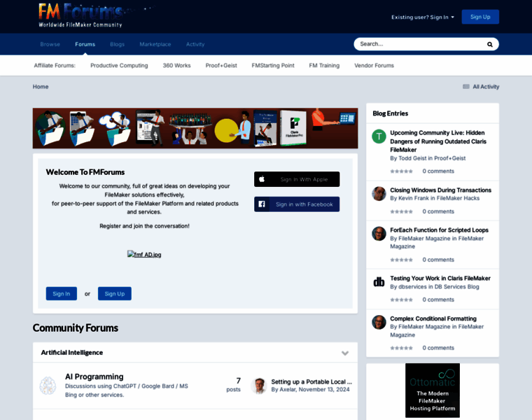Open avatar beside Complex Conditional Formatting
Viewport: 532px width, 420px height.
tap(379, 322)
